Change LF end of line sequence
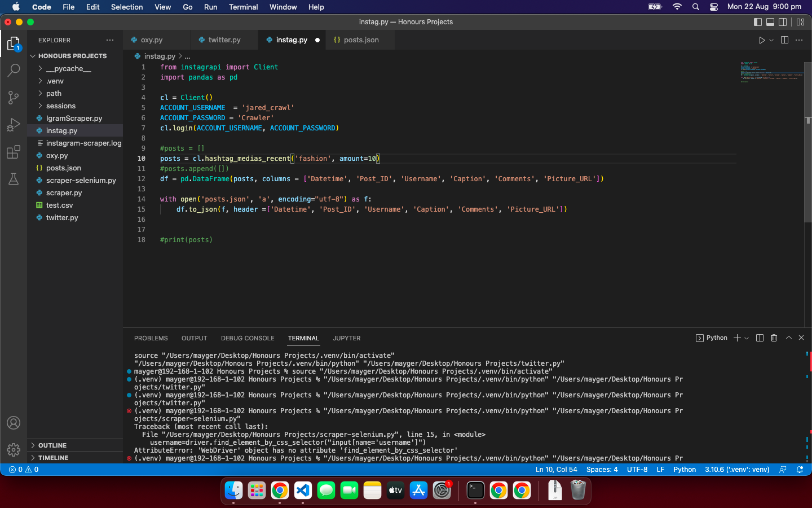The height and width of the screenshot is (508, 812). pyautogui.click(x=660, y=470)
